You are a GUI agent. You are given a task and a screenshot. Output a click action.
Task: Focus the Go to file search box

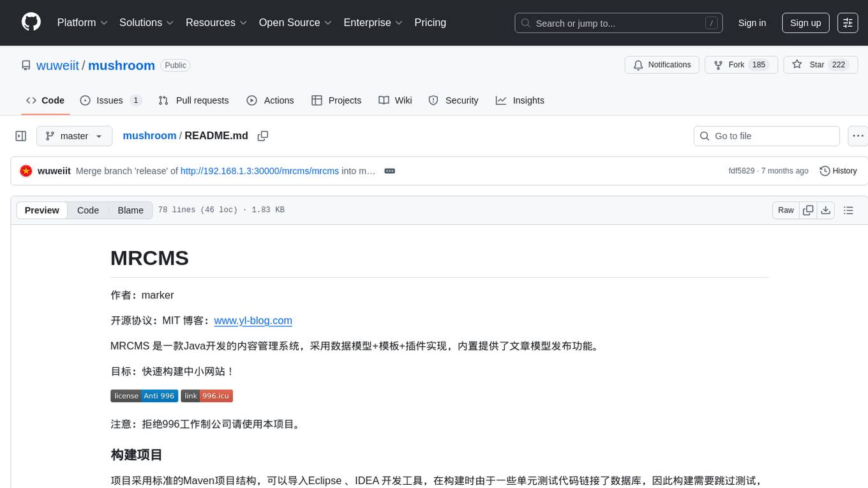(x=767, y=136)
